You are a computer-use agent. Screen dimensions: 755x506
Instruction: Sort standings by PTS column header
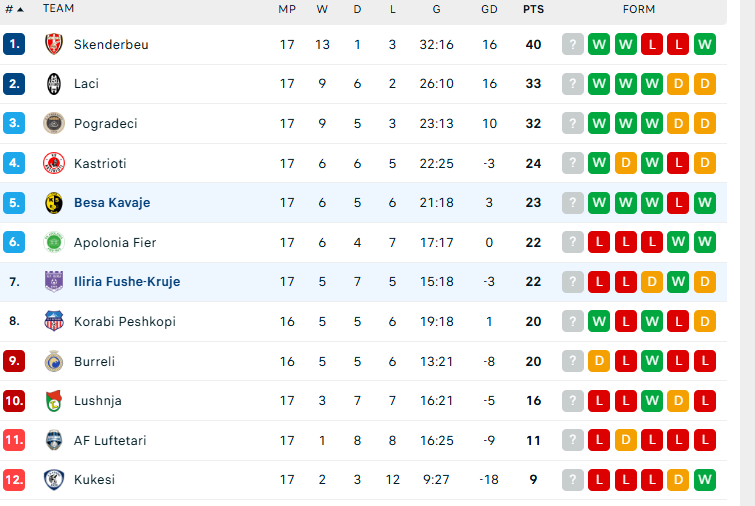pos(533,9)
